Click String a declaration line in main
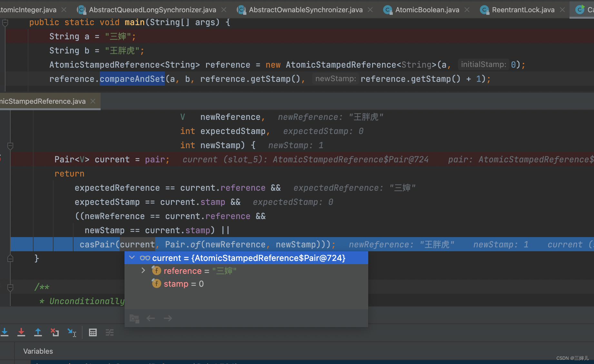 coord(93,36)
